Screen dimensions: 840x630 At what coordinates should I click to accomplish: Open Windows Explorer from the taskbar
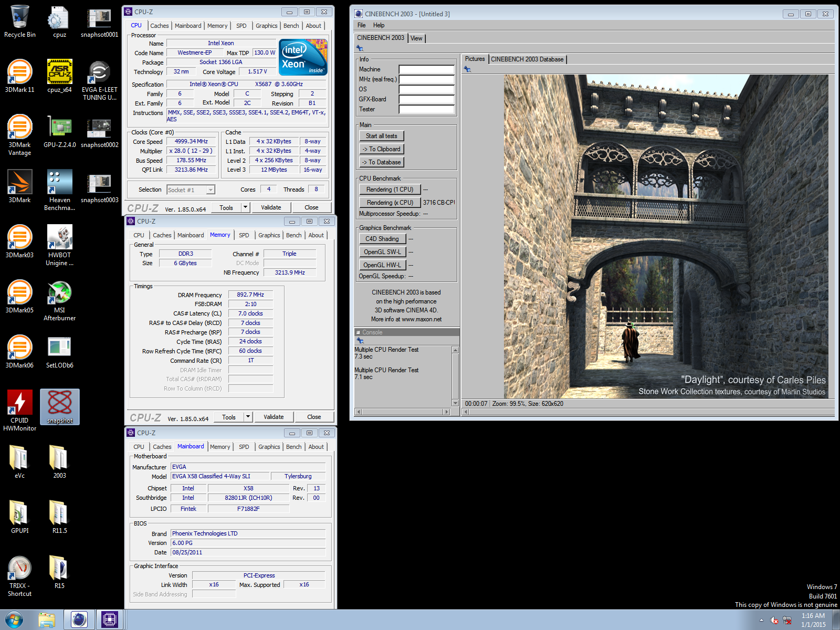pyautogui.click(x=47, y=620)
